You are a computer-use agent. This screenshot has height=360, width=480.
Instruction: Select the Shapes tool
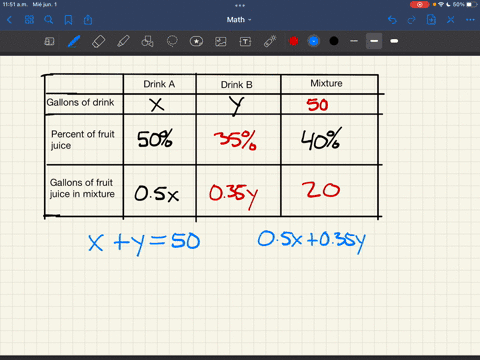click(x=147, y=41)
